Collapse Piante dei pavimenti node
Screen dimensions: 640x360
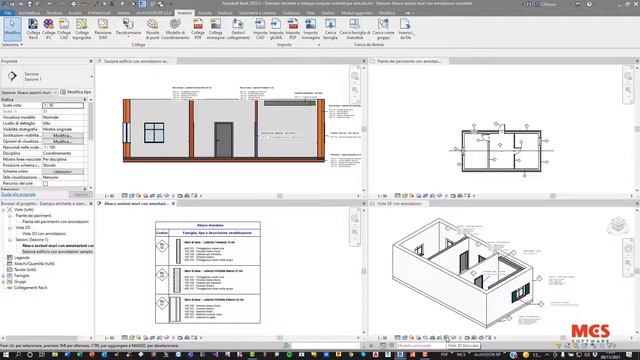tap(10, 216)
